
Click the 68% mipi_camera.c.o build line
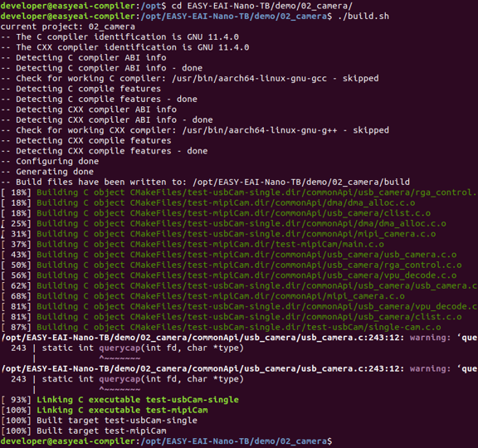point(202,296)
